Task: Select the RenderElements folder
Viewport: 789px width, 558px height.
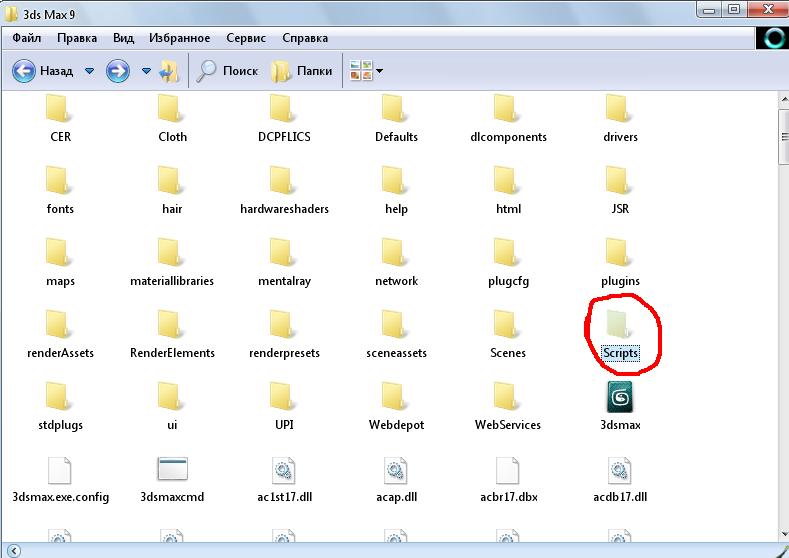Action: coord(172,335)
